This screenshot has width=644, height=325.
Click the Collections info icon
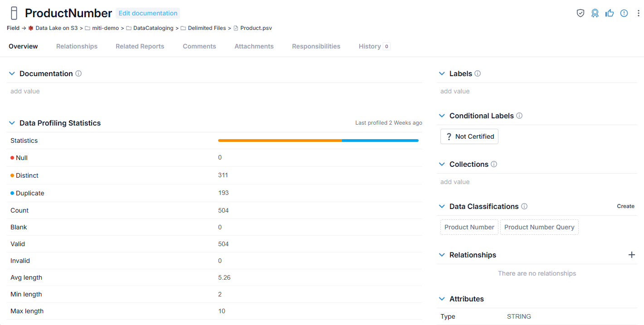[494, 164]
